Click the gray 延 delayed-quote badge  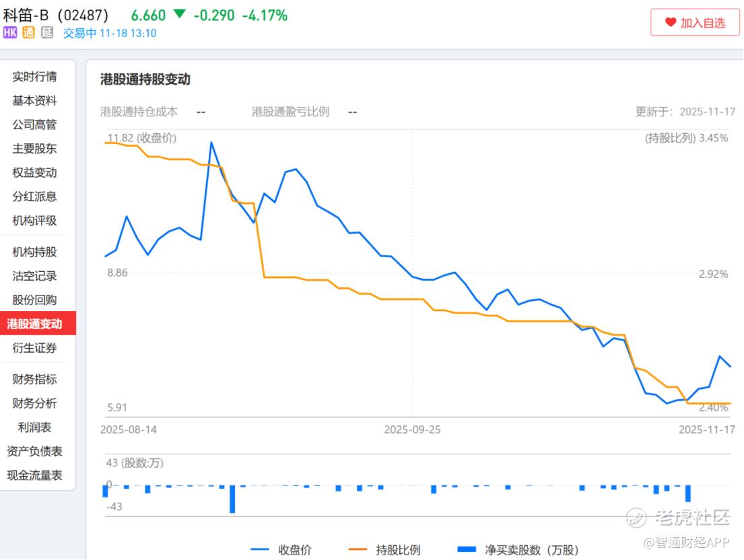[46, 32]
